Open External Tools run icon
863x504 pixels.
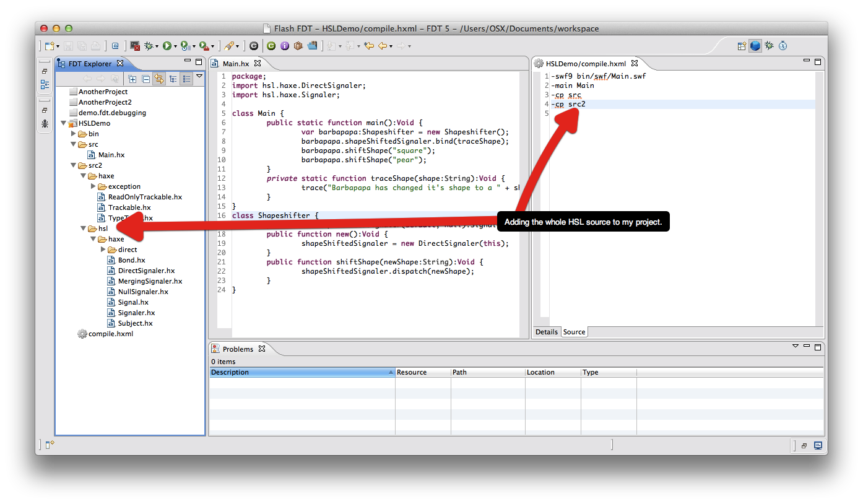203,46
